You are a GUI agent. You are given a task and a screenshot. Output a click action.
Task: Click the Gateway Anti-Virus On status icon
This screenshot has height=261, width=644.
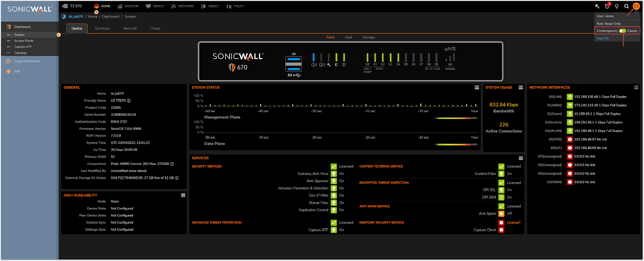(x=334, y=174)
